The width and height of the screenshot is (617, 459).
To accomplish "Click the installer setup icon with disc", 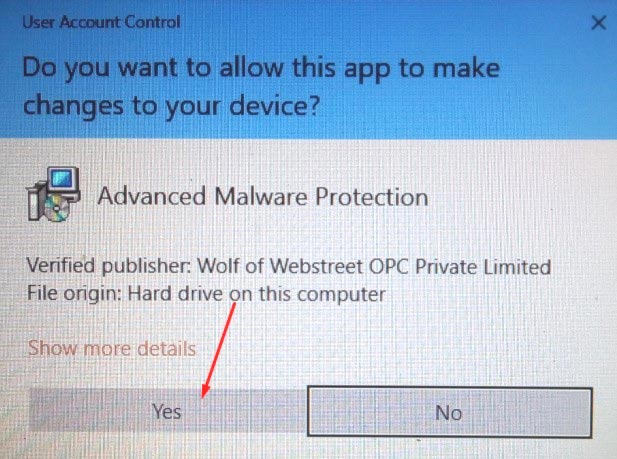I will (x=54, y=194).
